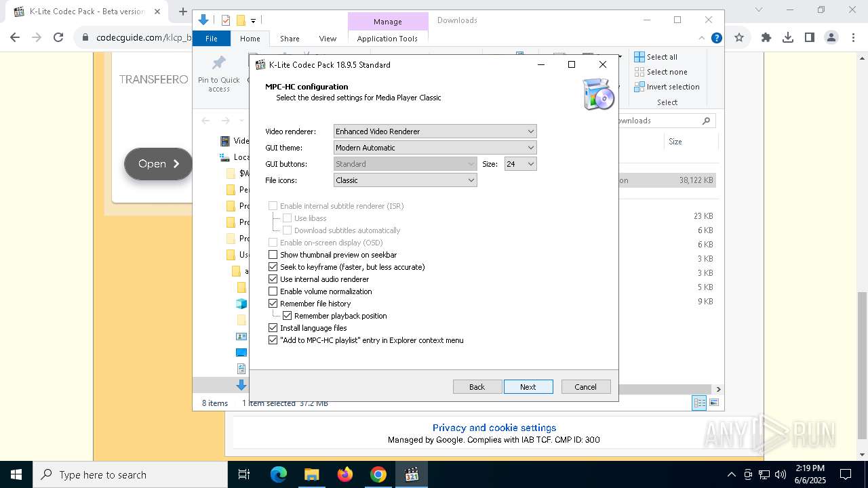Viewport: 868px width, 488px height.
Task: Open the GUI theme dropdown
Action: [x=435, y=148]
